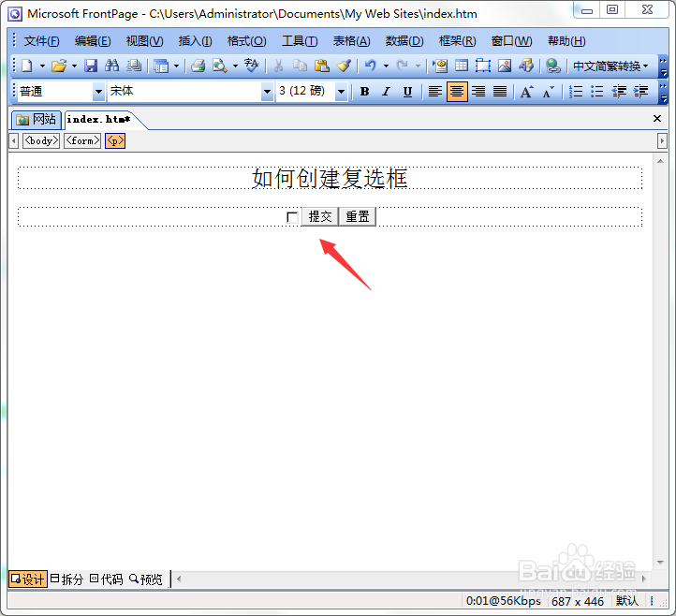Switch to 预览 preview view
676x616 pixels.
point(146,579)
